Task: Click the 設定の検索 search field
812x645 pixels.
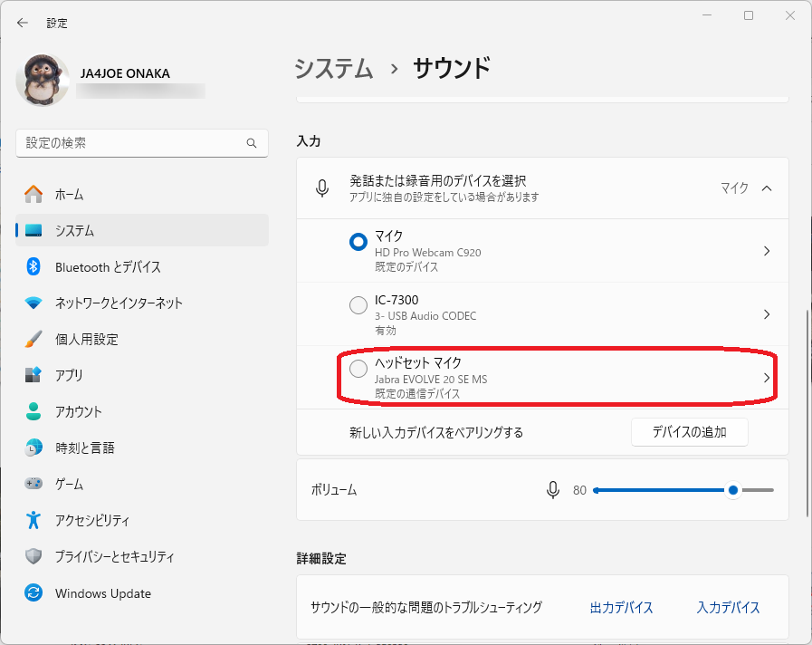Action: (132, 143)
